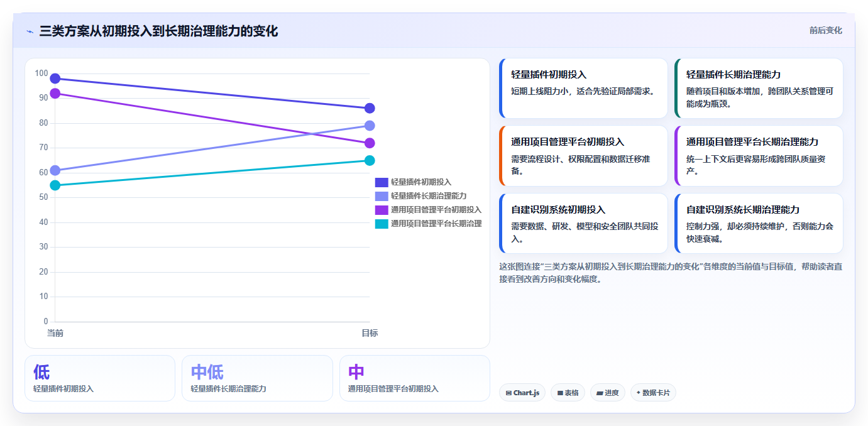Select the 进度 tag chip

(x=608, y=393)
